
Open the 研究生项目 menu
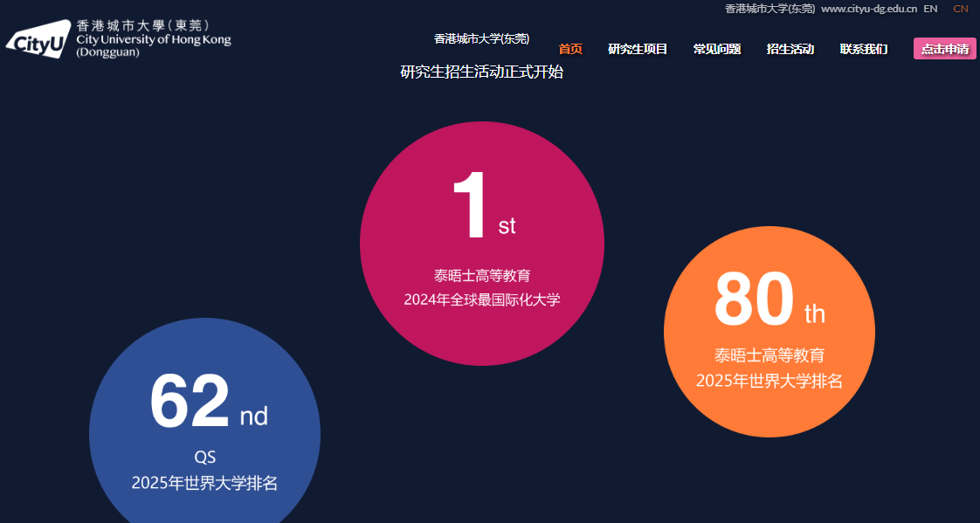point(638,49)
